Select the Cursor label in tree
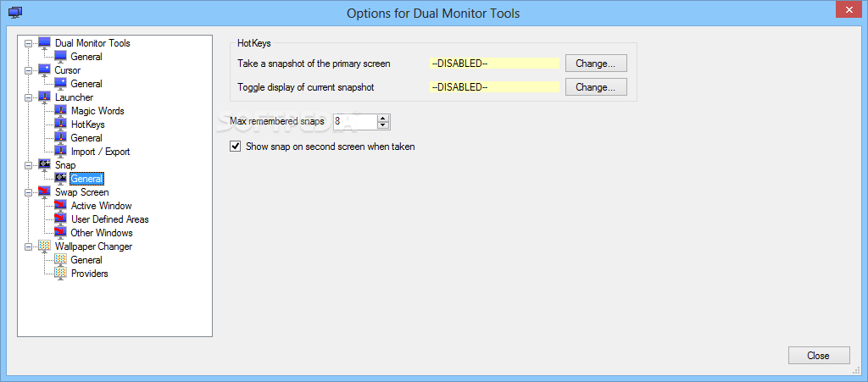The width and height of the screenshot is (868, 382). (x=68, y=70)
